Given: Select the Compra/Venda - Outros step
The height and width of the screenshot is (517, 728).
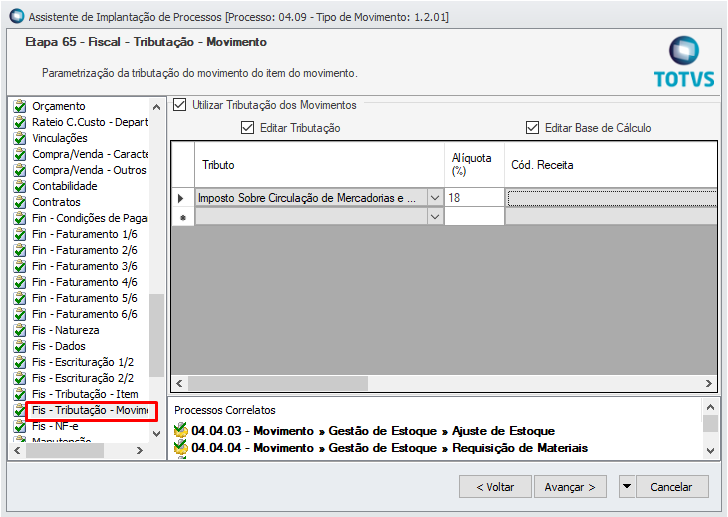Looking at the screenshot, I should pos(89,170).
